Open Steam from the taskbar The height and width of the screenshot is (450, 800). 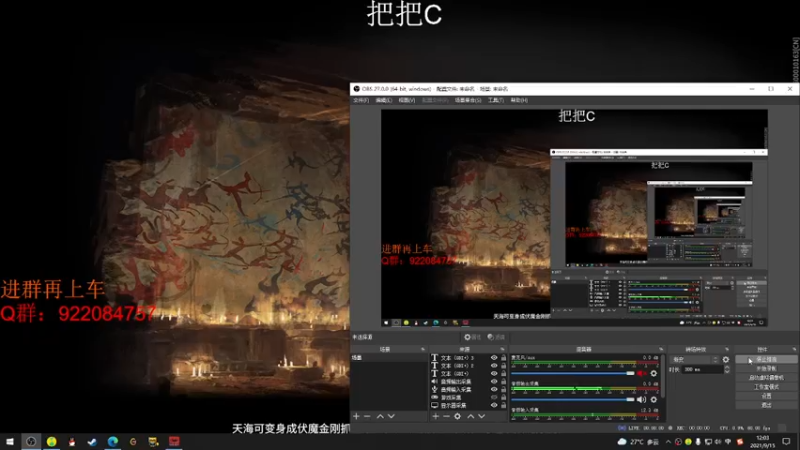click(x=92, y=441)
